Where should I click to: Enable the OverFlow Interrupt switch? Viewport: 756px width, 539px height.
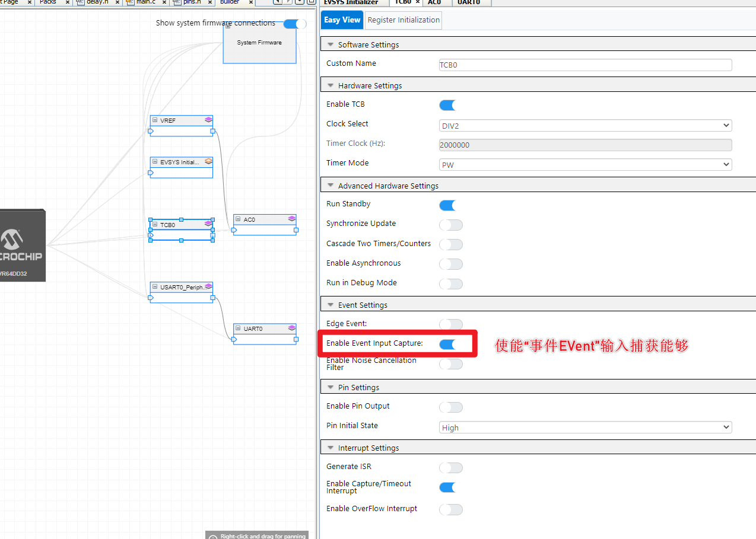[451, 509]
